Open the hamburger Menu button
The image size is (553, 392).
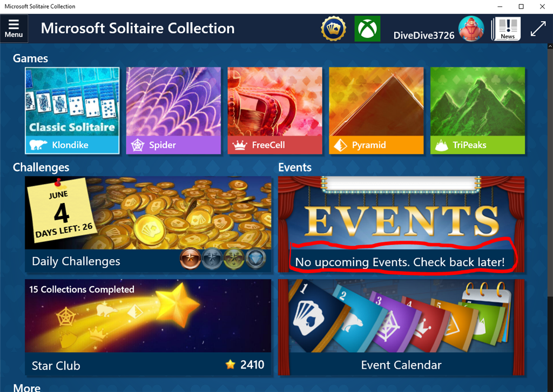(x=14, y=29)
